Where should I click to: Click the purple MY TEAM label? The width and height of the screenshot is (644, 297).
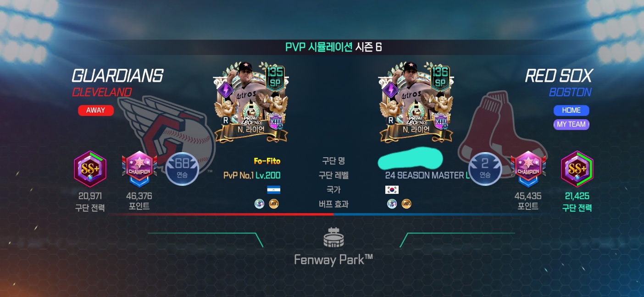(x=572, y=124)
